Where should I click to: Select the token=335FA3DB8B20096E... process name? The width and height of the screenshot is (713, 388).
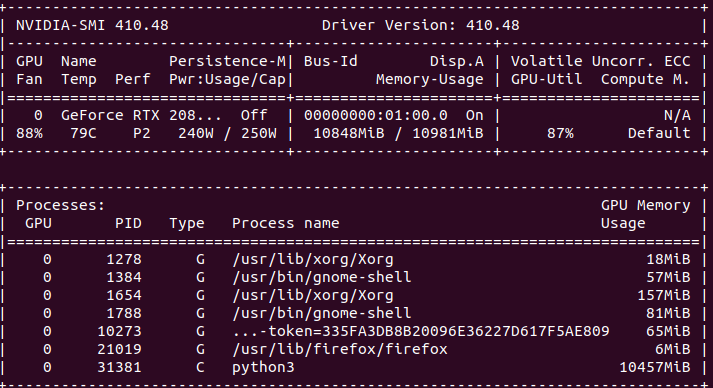(421, 332)
